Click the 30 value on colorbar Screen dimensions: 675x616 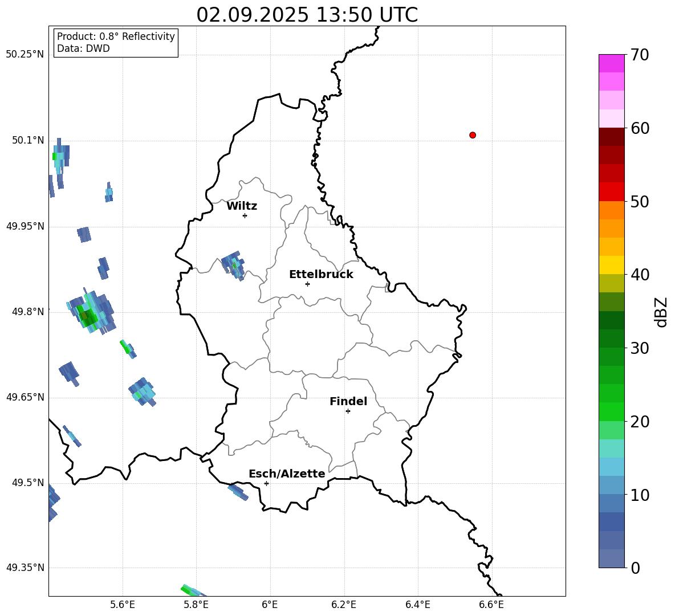point(640,348)
